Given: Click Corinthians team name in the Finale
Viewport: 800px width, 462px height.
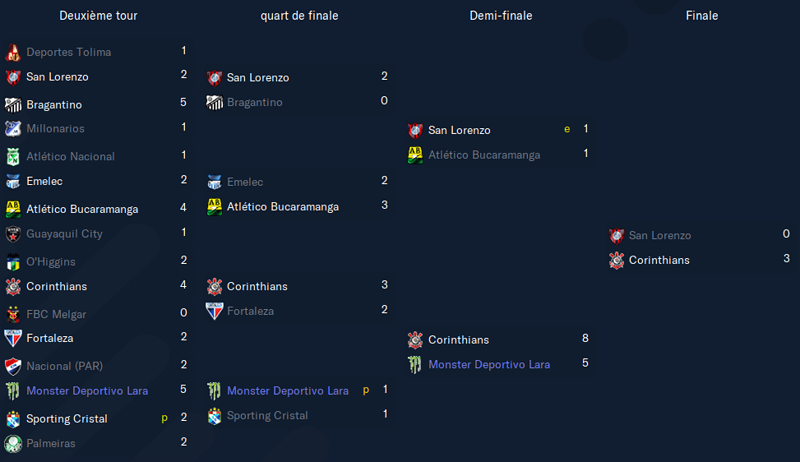Looking at the screenshot, I should [x=659, y=261].
